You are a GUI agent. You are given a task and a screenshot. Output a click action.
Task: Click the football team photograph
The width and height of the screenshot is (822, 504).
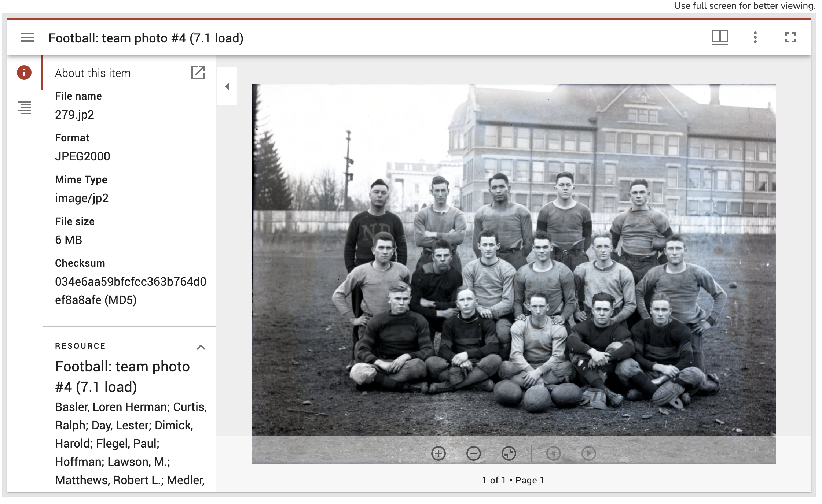(x=513, y=256)
